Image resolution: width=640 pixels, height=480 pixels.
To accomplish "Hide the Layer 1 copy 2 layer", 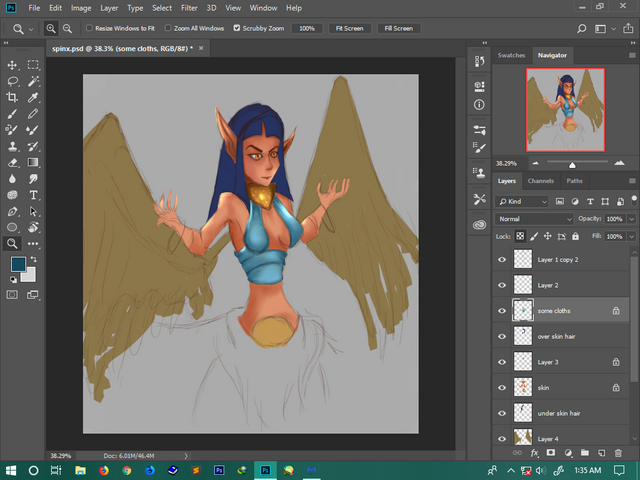I will (x=502, y=260).
